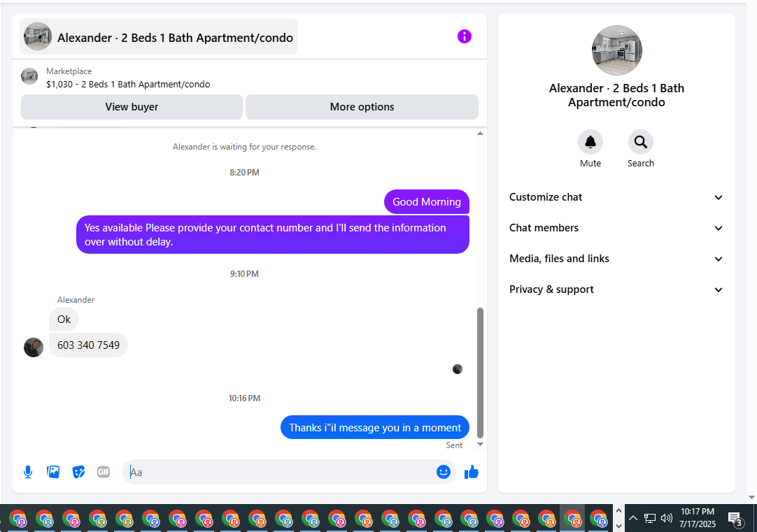Viewport: 757px width, 532px height.
Task: Expand Privacy & support section
Action: point(616,290)
